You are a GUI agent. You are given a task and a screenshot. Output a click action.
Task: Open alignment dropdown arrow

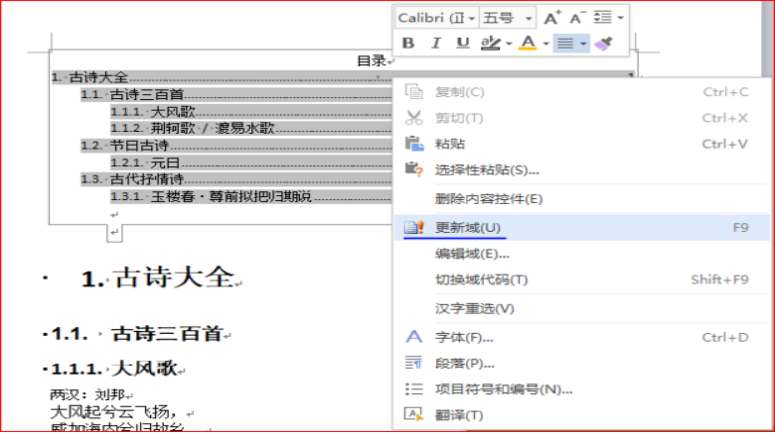(x=583, y=44)
